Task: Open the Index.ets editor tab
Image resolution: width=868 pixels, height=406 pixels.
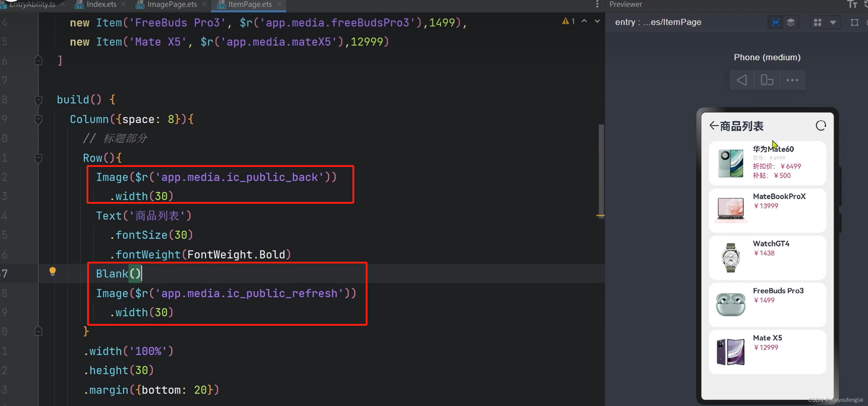Action: point(101,5)
